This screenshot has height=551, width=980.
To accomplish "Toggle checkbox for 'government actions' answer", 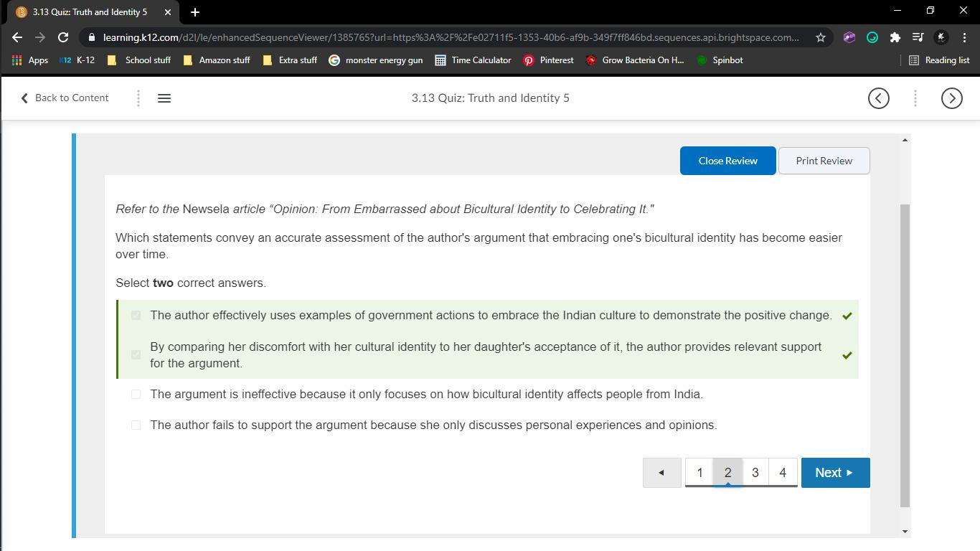I will 136,316.
